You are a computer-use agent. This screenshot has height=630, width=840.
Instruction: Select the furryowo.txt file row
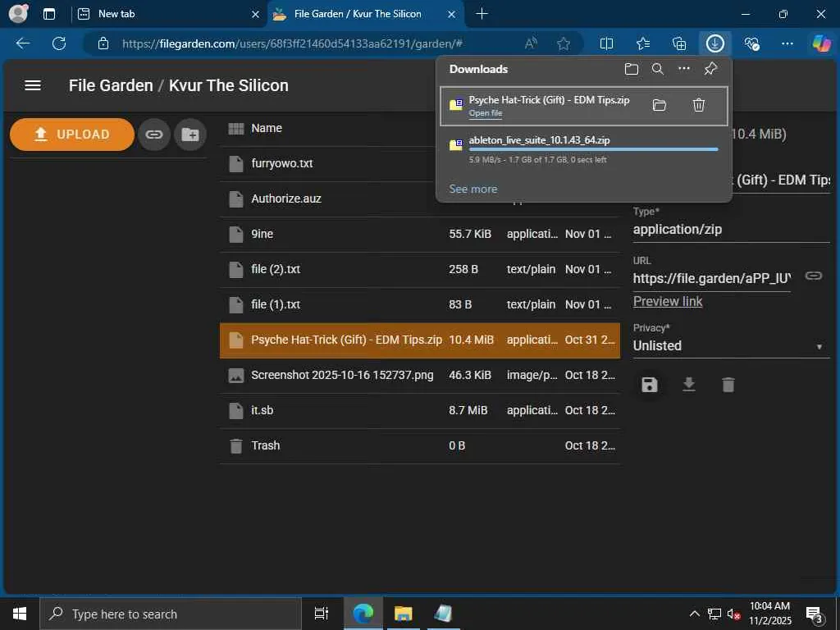pyautogui.click(x=420, y=164)
